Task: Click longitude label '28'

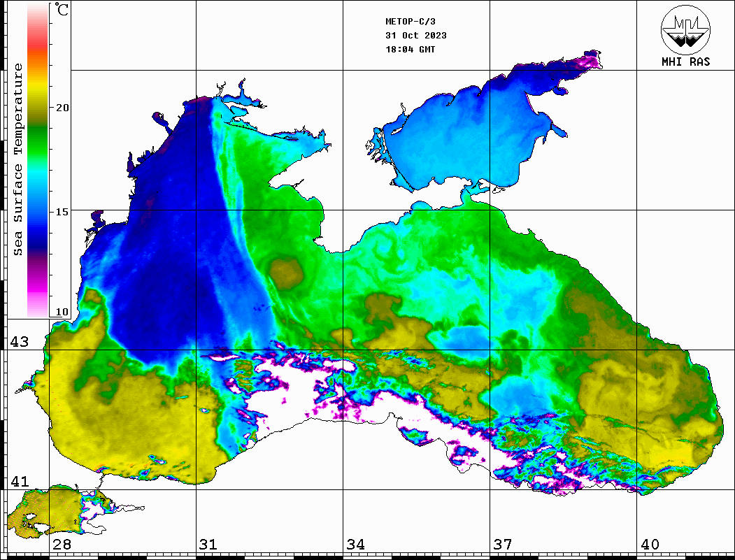Action: [62, 545]
